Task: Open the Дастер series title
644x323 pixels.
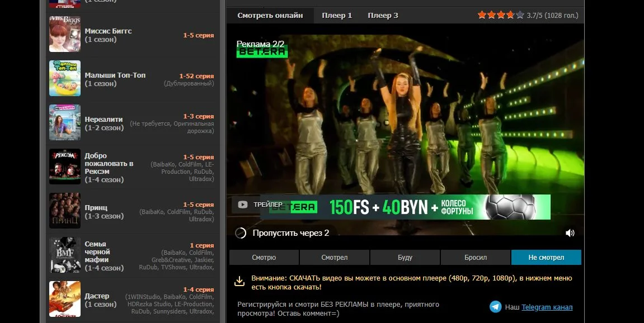Action: tap(97, 296)
